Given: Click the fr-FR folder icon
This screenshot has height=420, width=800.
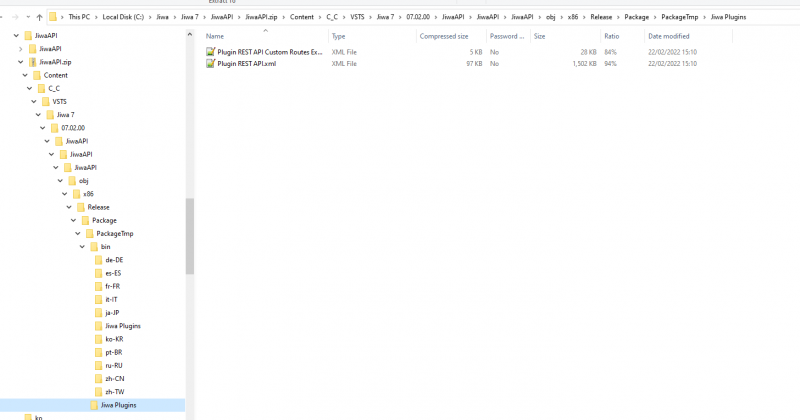Looking at the screenshot, I should pyautogui.click(x=98, y=287).
